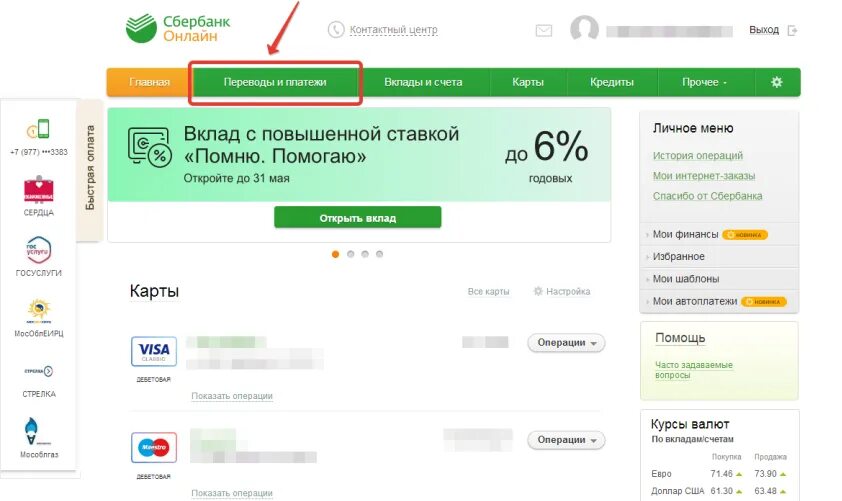Click the Евро exchange rate row
The image size is (842, 501).
(x=719, y=474)
